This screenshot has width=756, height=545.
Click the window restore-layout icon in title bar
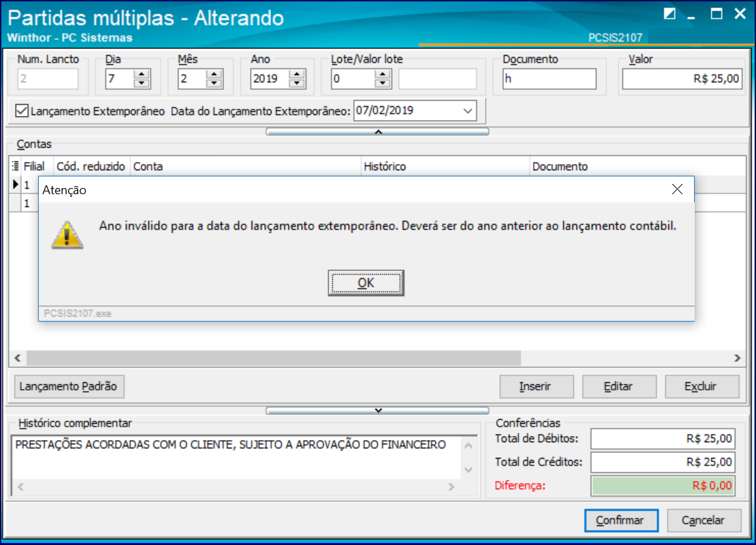coord(670,14)
